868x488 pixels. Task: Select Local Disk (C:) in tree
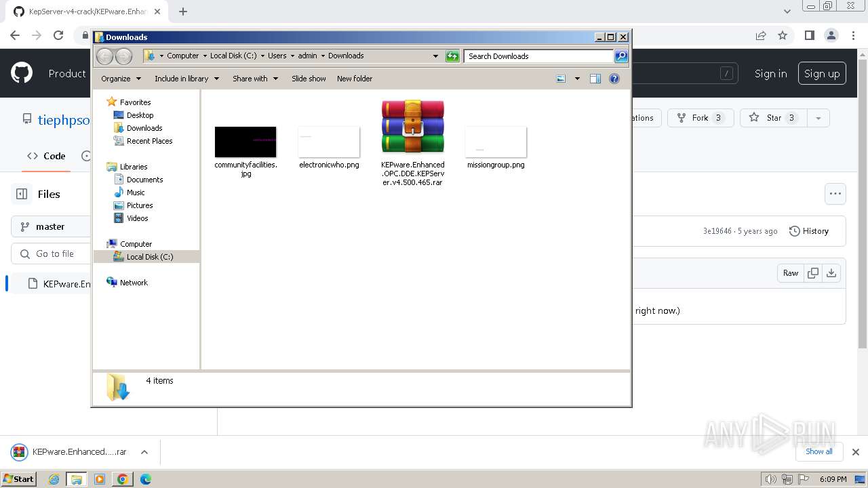point(149,257)
